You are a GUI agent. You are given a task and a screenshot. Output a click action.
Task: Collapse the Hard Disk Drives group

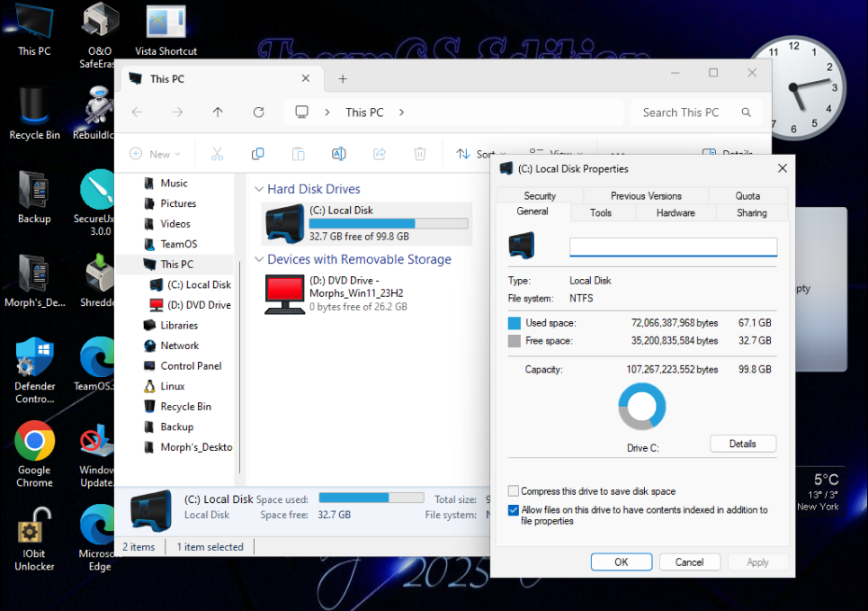coord(259,190)
